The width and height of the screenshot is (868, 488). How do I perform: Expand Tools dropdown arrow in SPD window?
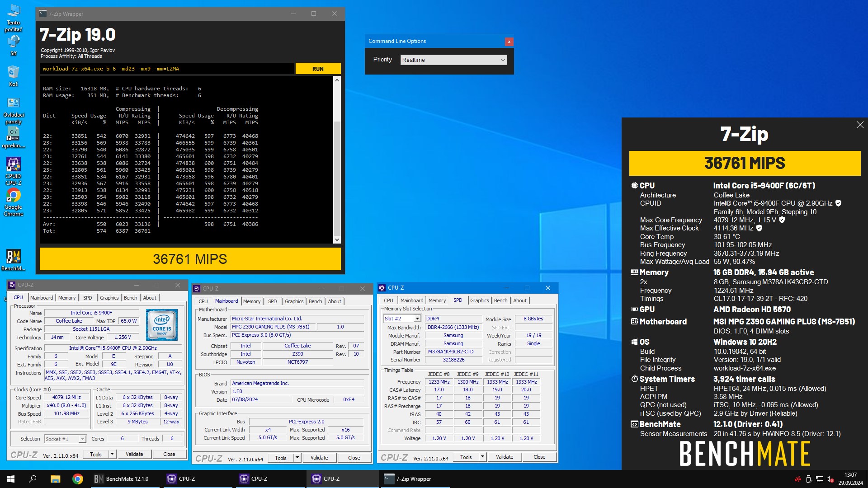coord(482,457)
